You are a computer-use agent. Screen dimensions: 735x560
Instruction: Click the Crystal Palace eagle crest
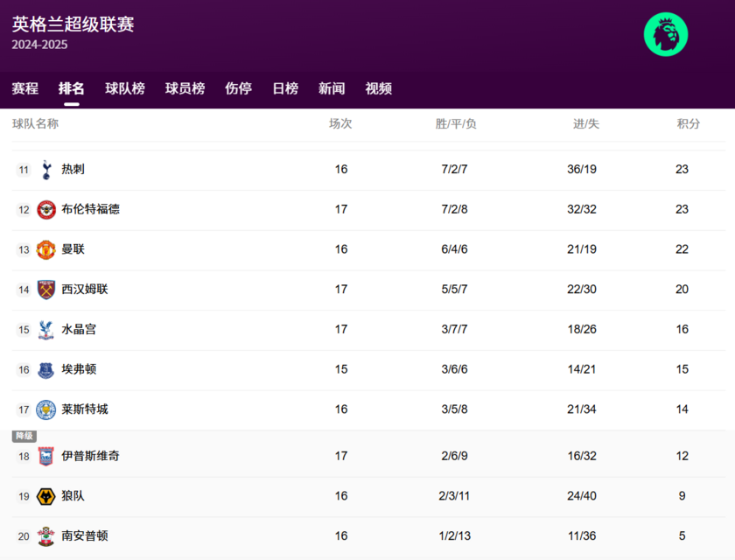click(45, 329)
